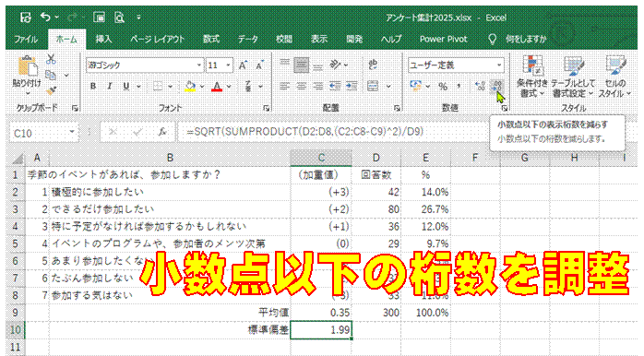Click the Format Painter brush icon
Image resolution: width=644 pixels, height=356 pixels.
pos(51,90)
